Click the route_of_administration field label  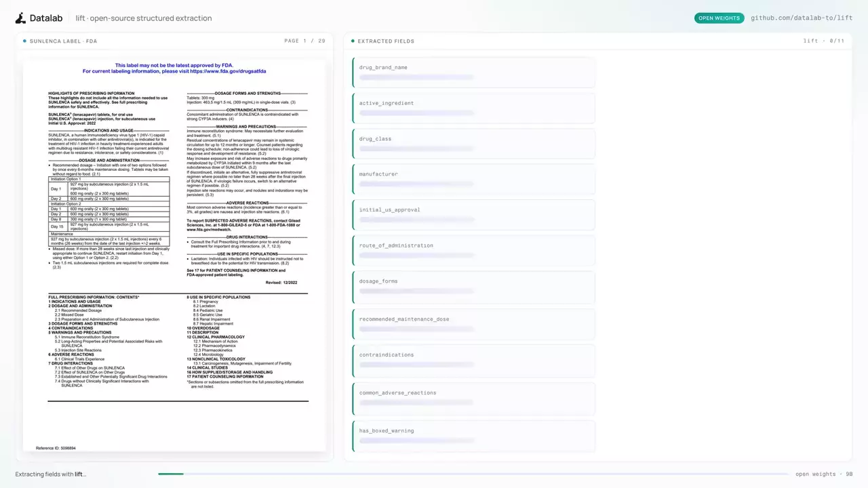tap(396, 245)
